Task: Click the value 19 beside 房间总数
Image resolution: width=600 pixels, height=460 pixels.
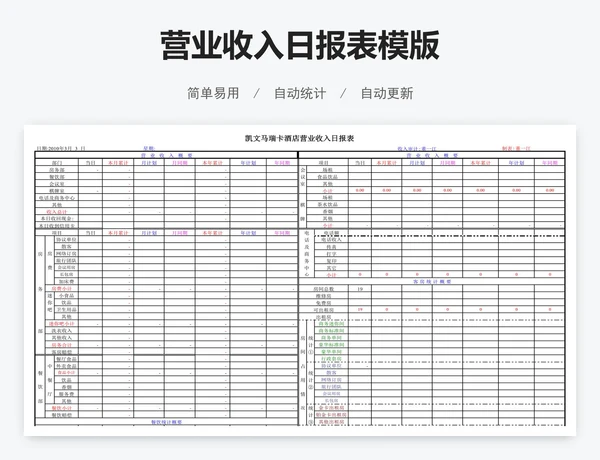Action: point(360,289)
